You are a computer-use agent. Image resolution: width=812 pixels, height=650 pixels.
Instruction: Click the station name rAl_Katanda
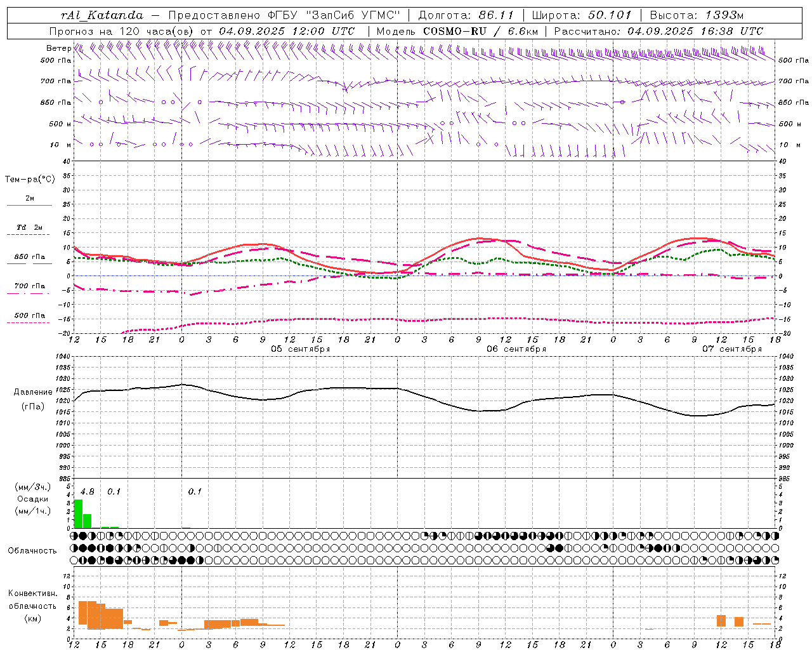coord(102,15)
